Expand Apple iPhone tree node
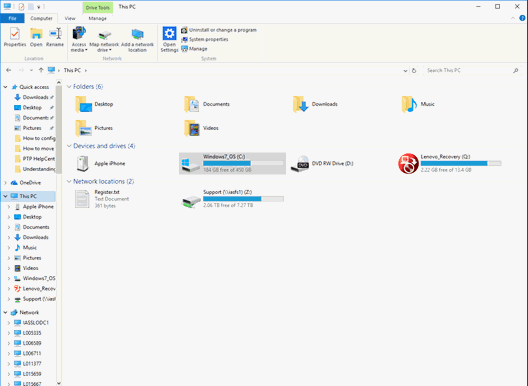Viewport: 528px width, 386px height. 9,206
